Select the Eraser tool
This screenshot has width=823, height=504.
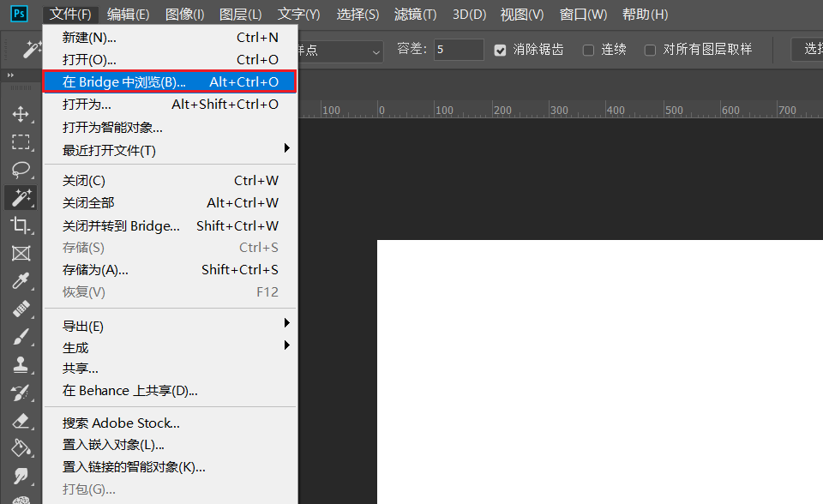(x=21, y=421)
